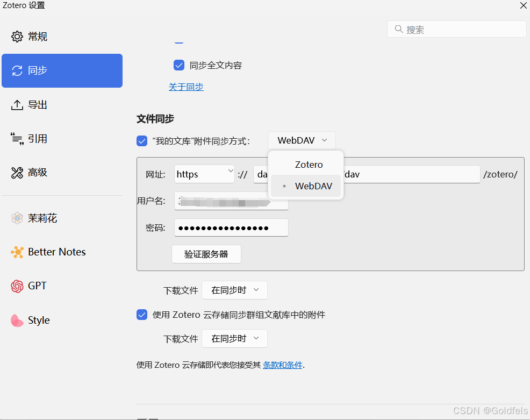
Task: Click the 茉莉花 jasmine flower icon
Action: [x=17, y=218]
